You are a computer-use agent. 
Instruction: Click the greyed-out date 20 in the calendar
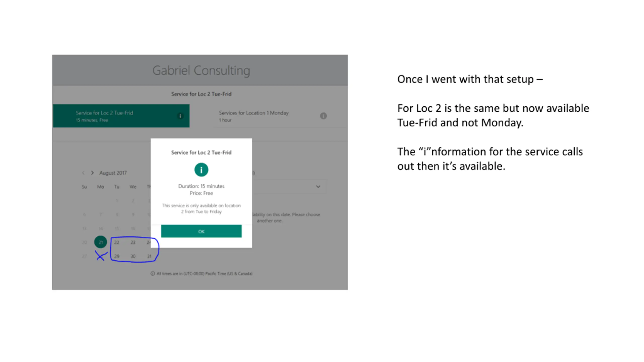[x=84, y=242]
